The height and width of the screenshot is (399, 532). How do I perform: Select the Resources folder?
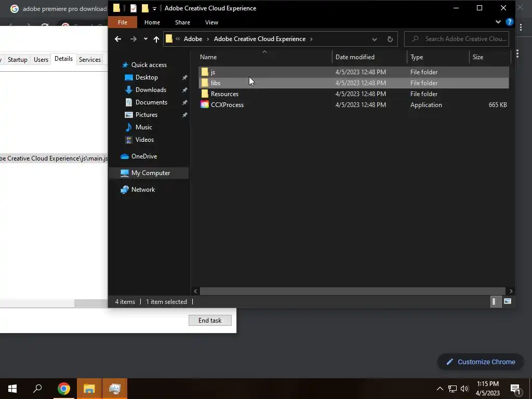pos(353,94)
